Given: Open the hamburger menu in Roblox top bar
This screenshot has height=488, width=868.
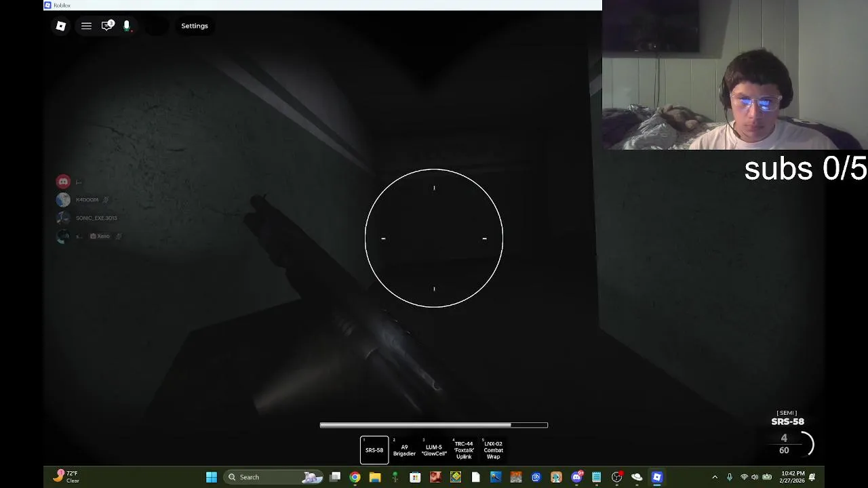Looking at the screenshot, I should tap(86, 26).
